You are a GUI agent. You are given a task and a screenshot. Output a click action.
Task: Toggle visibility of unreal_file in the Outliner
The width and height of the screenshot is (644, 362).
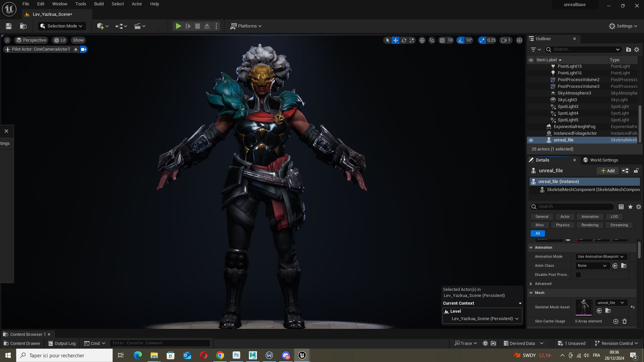click(x=531, y=140)
